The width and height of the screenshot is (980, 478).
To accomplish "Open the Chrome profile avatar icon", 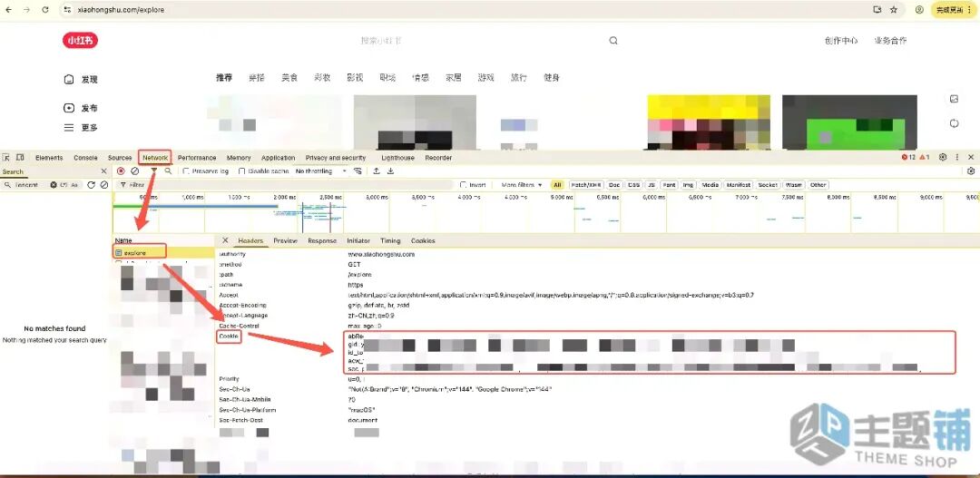I will click(x=919, y=10).
